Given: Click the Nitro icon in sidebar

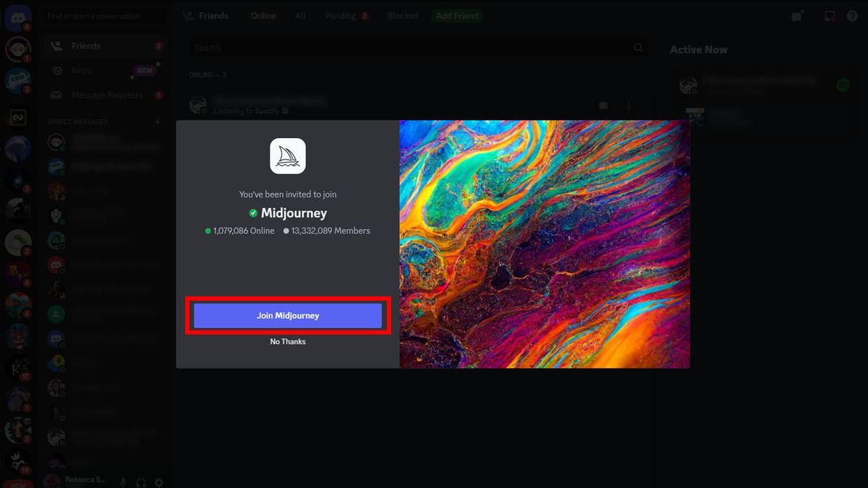Looking at the screenshot, I should pyautogui.click(x=57, y=71).
